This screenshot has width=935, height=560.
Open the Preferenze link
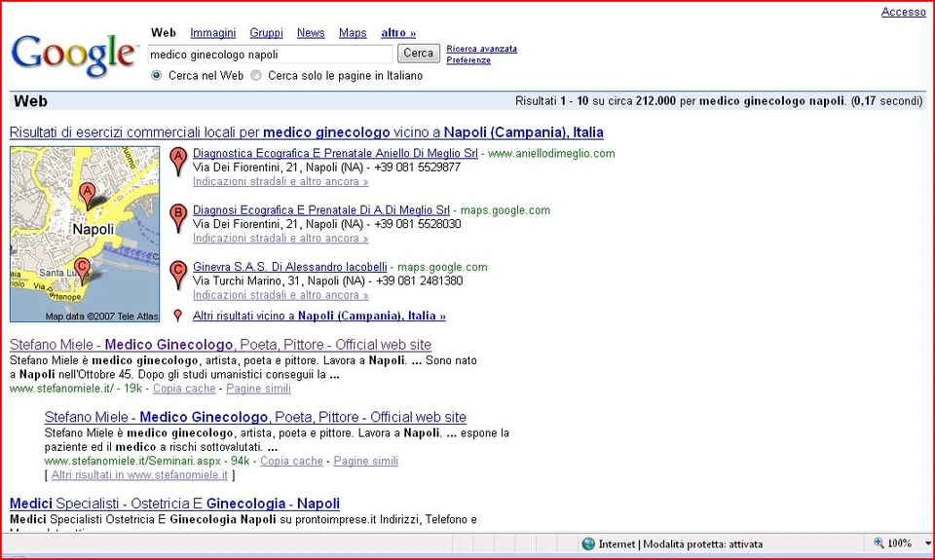click(468, 60)
